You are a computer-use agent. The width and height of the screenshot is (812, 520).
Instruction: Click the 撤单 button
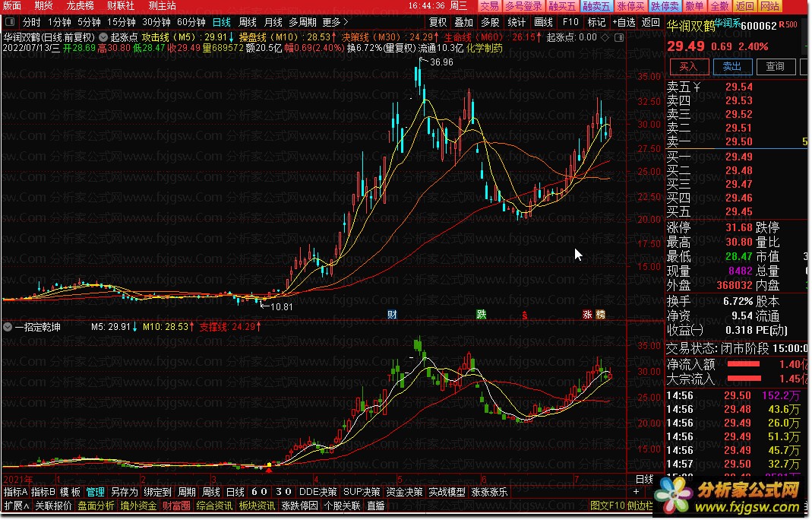click(x=694, y=6)
